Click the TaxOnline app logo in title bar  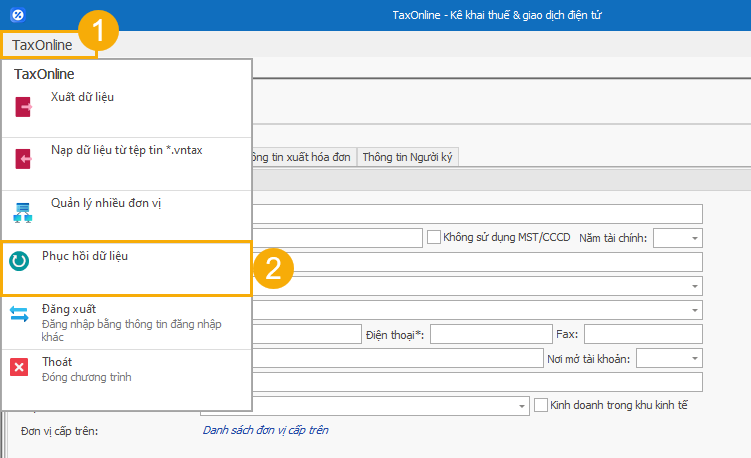[x=18, y=15]
